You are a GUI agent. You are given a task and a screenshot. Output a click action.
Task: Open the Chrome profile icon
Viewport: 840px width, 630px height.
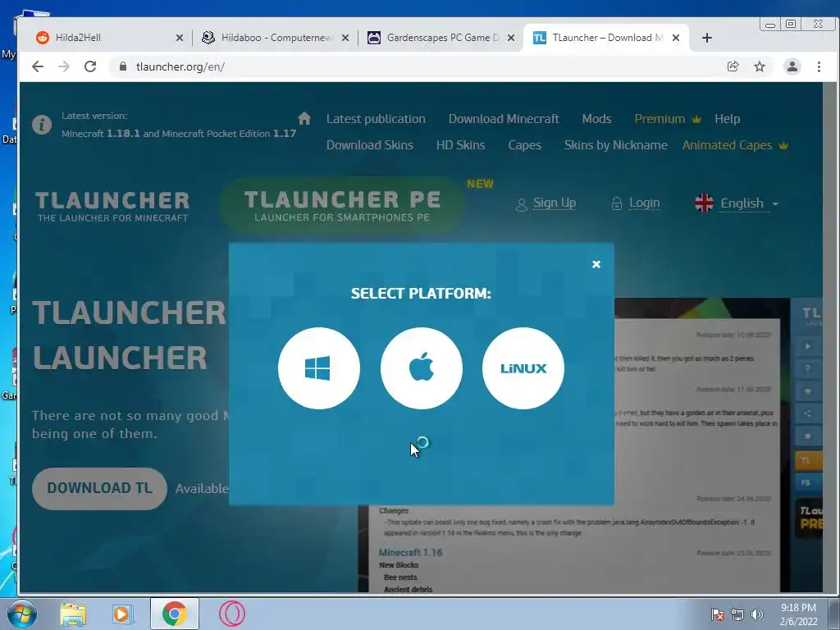point(792,66)
